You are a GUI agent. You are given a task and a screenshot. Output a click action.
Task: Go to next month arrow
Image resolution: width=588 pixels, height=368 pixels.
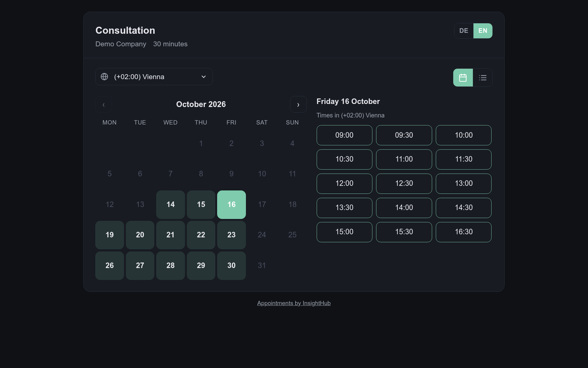coord(298,104)
